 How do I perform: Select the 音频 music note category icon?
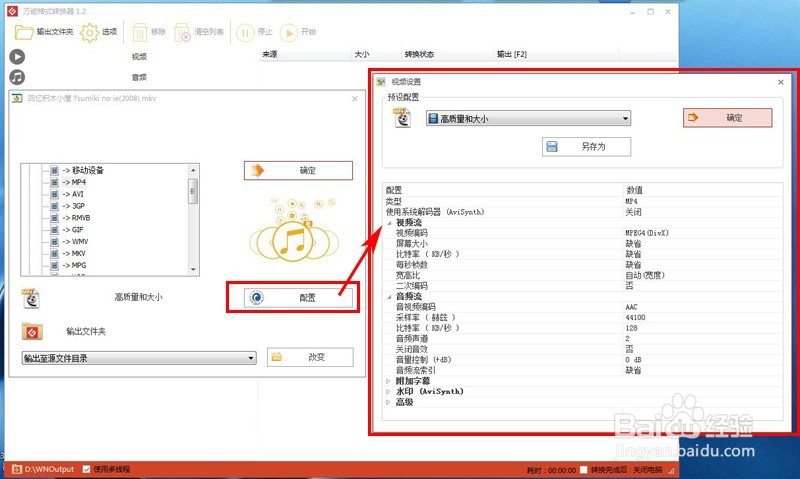click(x=17, y=77)
